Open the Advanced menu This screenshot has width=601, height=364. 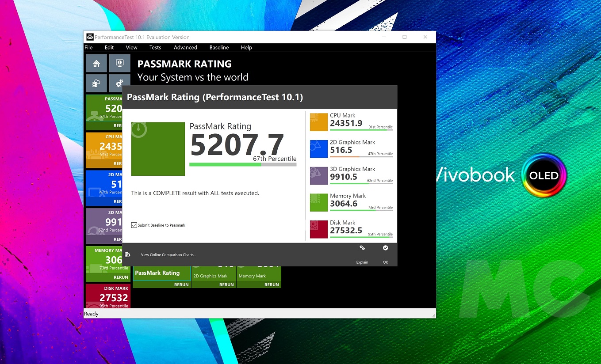tap(185, 47)
